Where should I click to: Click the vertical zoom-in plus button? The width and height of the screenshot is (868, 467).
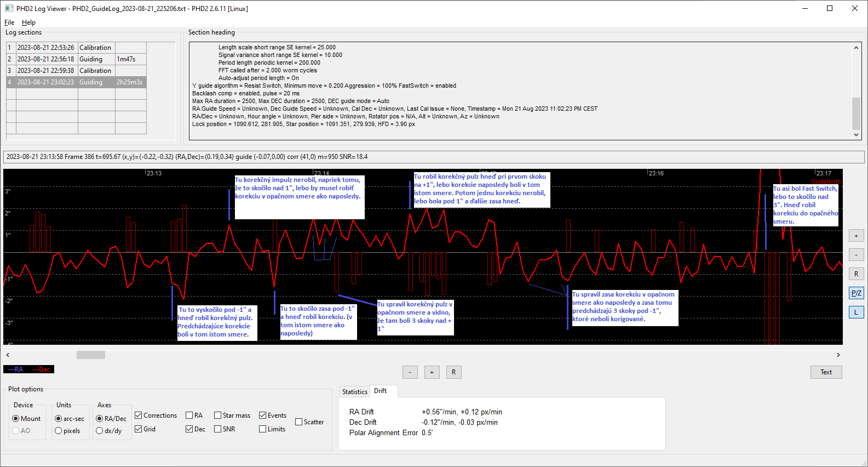pos(856,236)
